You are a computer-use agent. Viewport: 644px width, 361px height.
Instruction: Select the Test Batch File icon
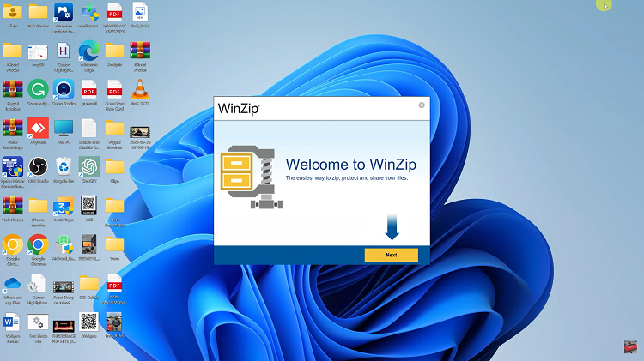click(x=38, y=322)
